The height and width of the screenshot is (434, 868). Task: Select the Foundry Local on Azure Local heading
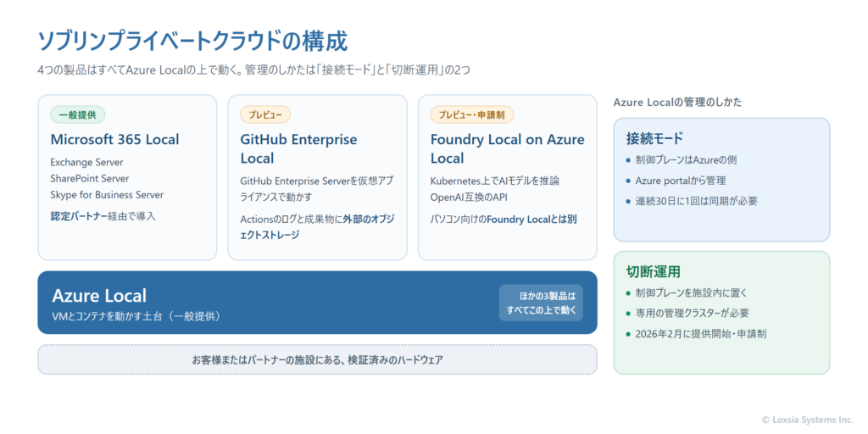(507, 149)
